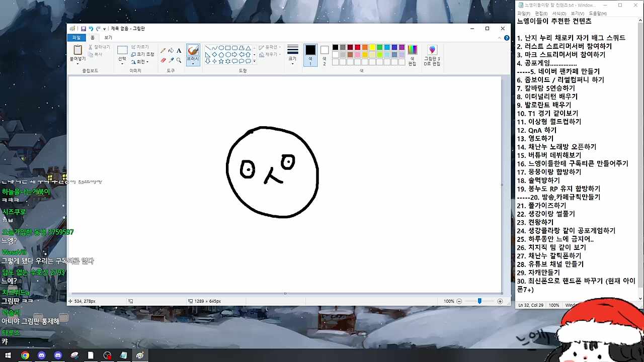Click the Save icon in Paint's quick access toolbar
The width and height of the screenshot is (644, 362).
point(84,29)
